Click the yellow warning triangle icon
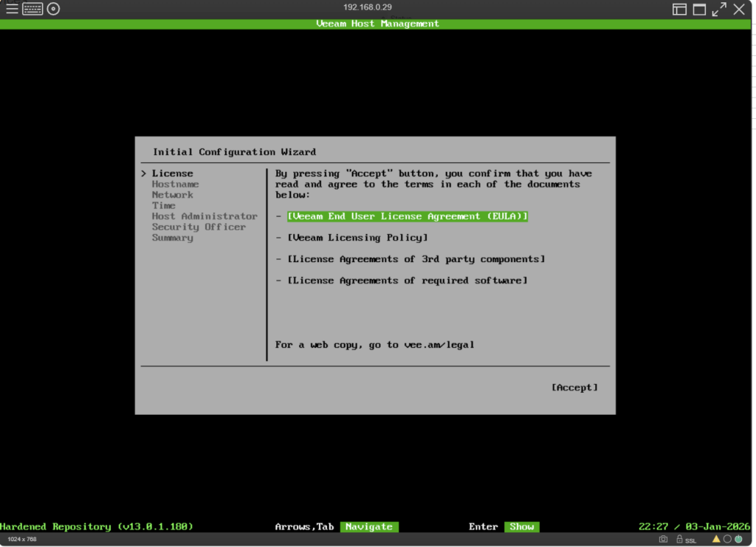The height and width of the screenshot is (547, 756). point(715,540)
